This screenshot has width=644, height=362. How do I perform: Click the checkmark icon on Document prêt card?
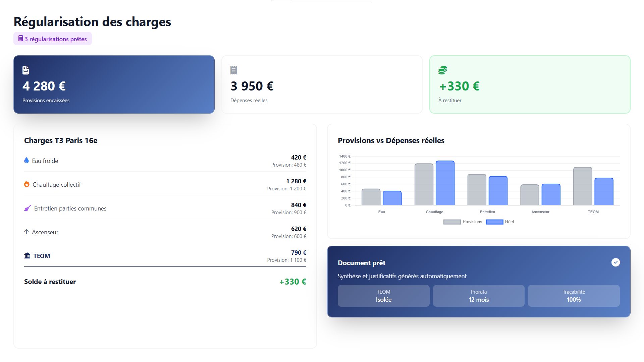(615, 262)
